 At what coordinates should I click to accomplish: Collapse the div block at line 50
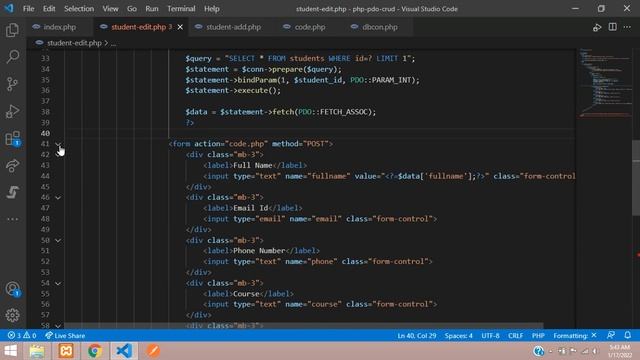(x=58, y=240)
